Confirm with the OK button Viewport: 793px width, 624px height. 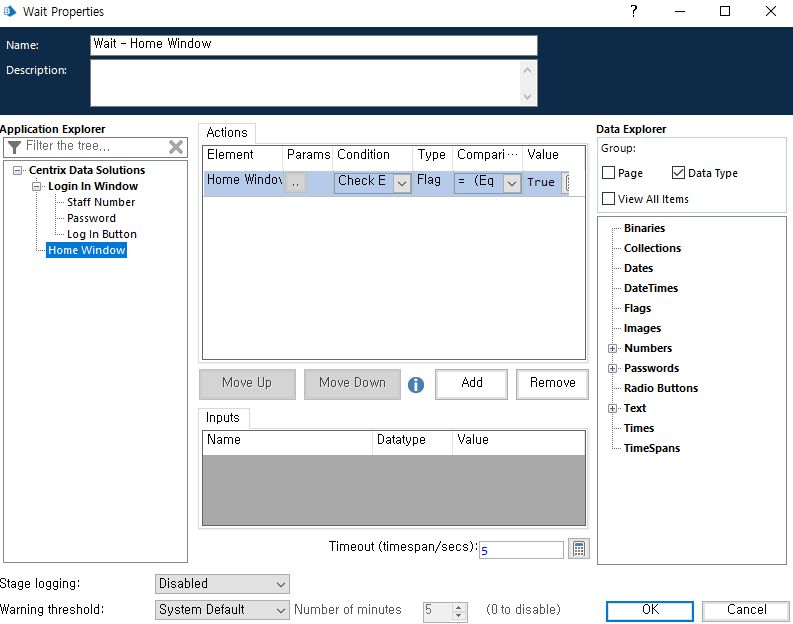tap(650, 610)
